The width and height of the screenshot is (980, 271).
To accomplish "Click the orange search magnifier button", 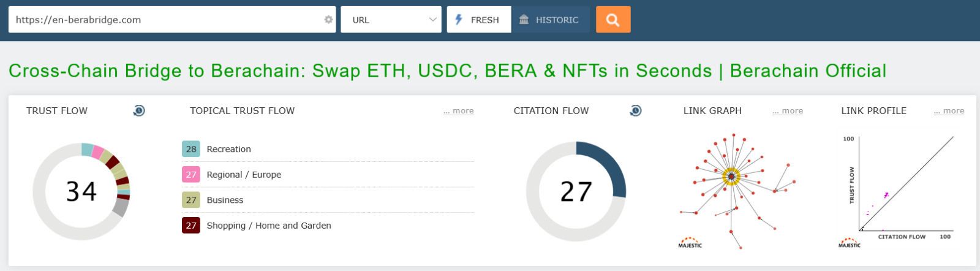I will (612, 20).
